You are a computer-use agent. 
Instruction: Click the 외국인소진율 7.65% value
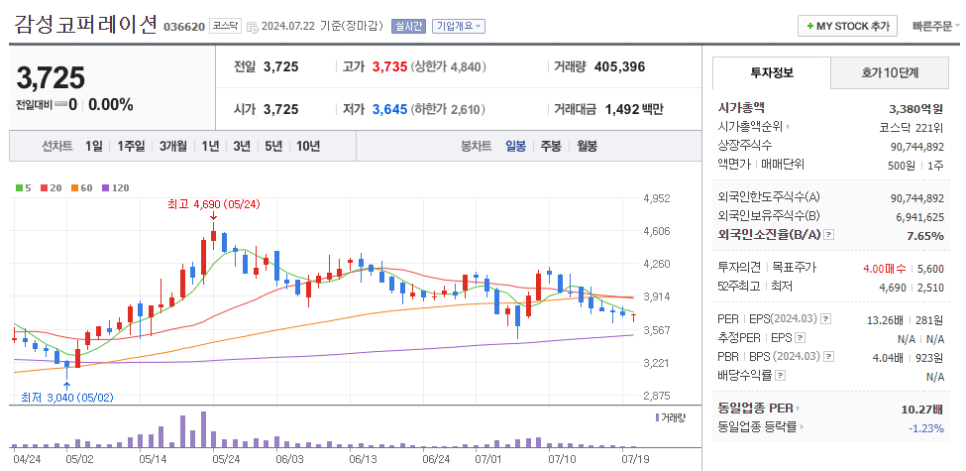[x=925, y=235]
